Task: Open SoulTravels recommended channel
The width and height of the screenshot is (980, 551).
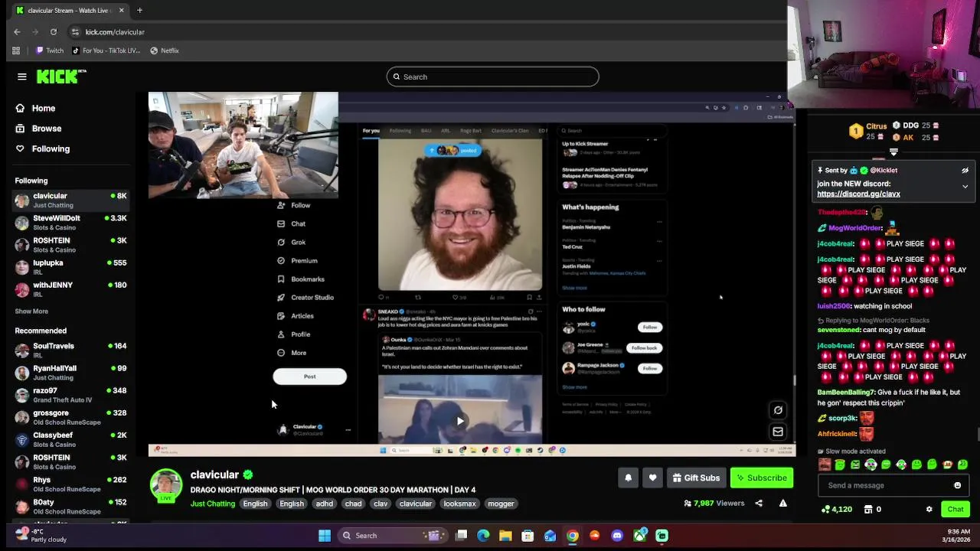Action: pyautogui.click(x=70, y=350)
